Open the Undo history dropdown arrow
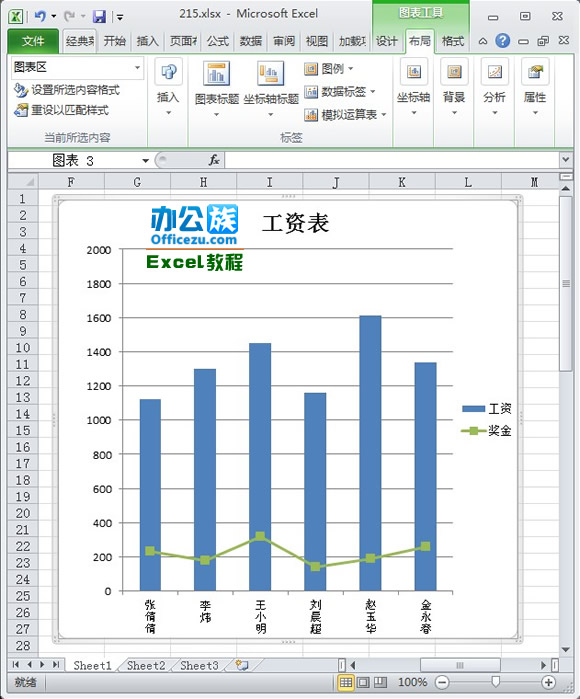Image resolution: width=580 pixels, height=699 pixels. (53, 16)
